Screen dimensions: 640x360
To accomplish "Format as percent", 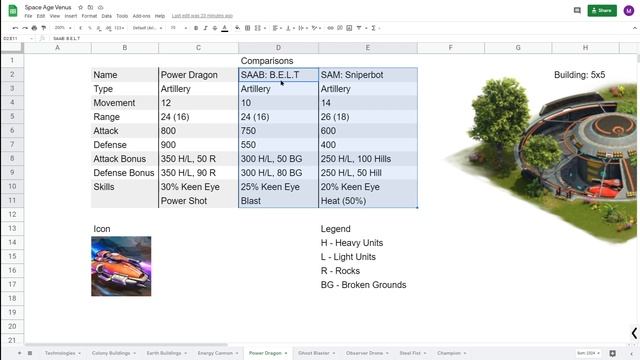I will (x=90, y=28).
